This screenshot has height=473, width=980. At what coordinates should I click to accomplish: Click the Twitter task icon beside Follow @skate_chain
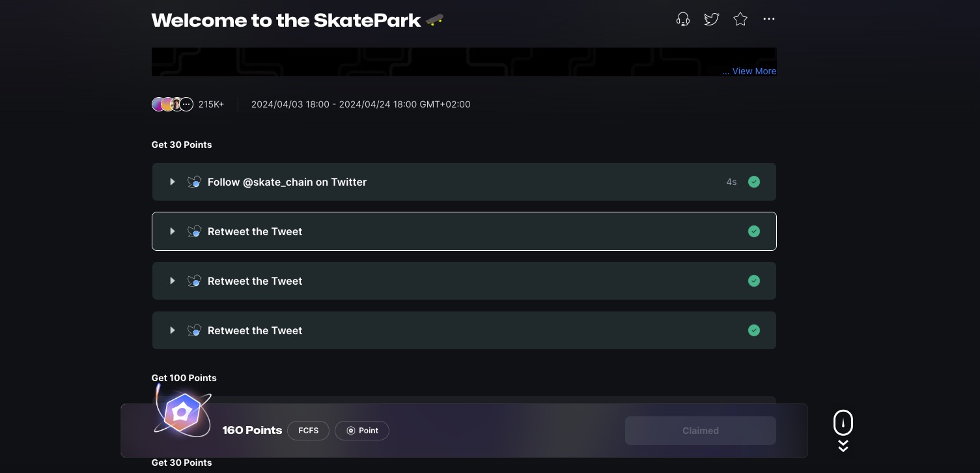194,182
